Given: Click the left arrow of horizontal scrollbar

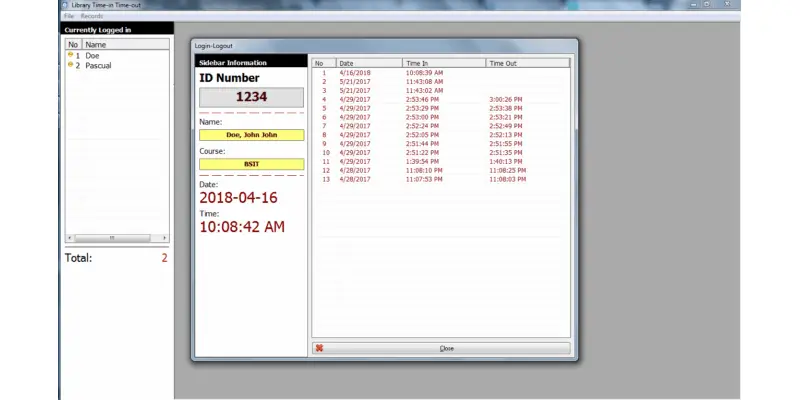Looking at the screenshot, I should coord(70,238).
